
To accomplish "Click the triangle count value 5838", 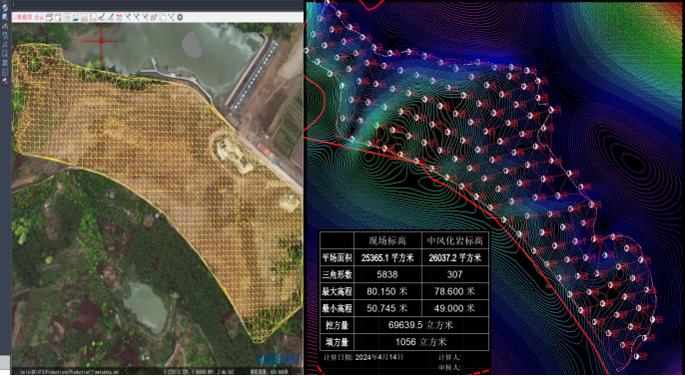I will 387,274.
